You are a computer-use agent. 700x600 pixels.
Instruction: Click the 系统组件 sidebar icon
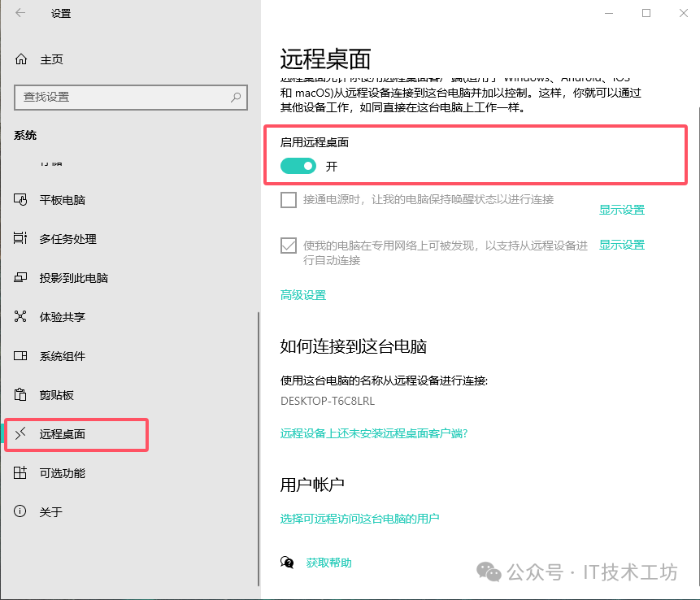20,355
